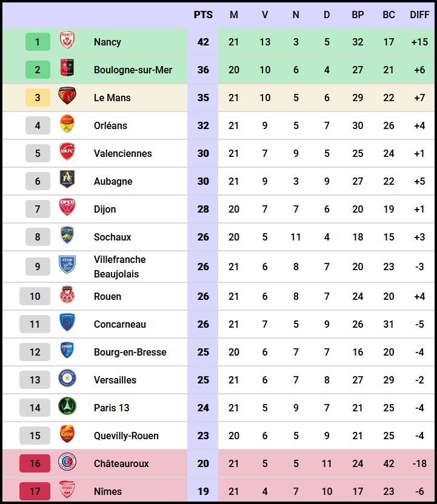
Task: Click the Orléans club badge
Action: point(67,125)
